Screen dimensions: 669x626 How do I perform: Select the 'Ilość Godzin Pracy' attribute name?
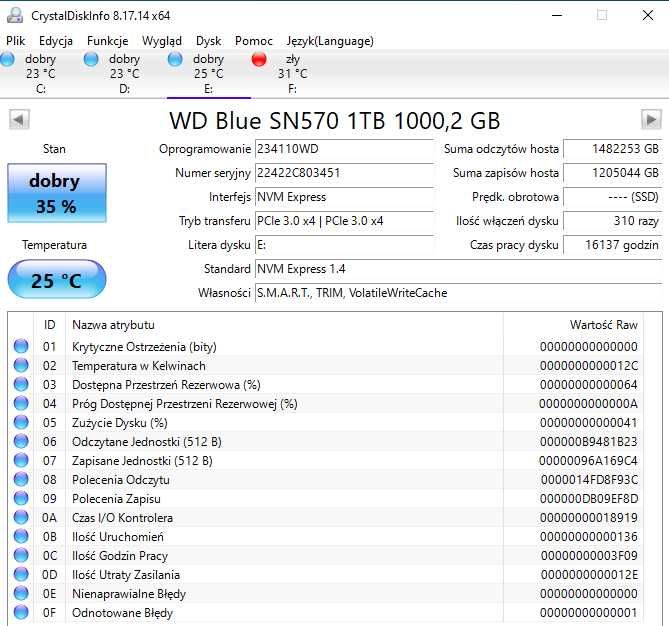(x=120, y=556)
